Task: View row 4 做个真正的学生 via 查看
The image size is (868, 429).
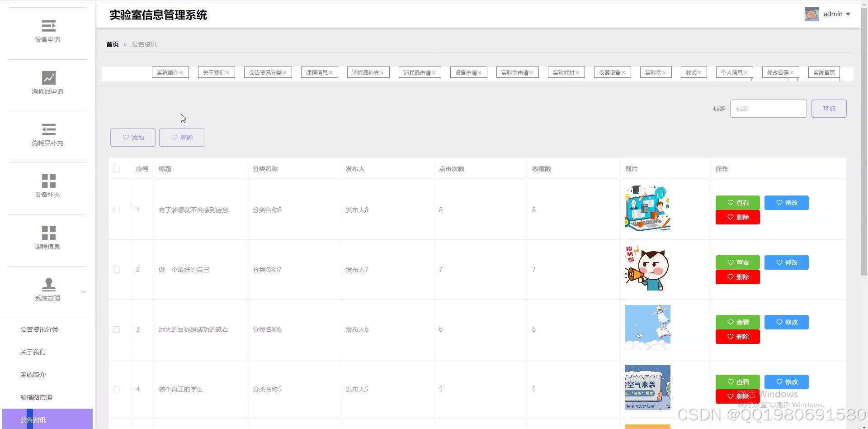Action: coord(738,382)
